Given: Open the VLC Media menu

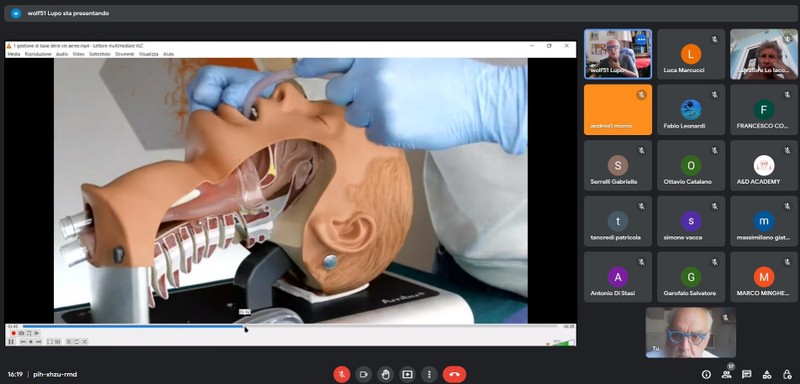Looking at the screenshot, I should click(x=14, y=54).
